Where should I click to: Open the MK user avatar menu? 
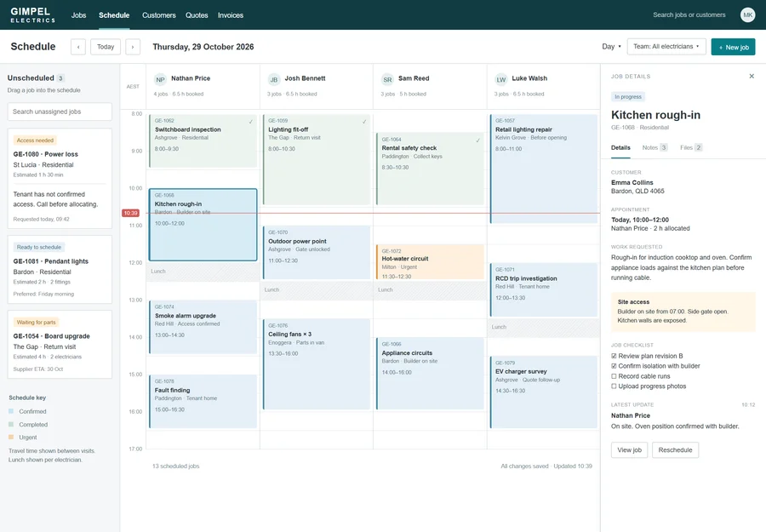[747, 15]
